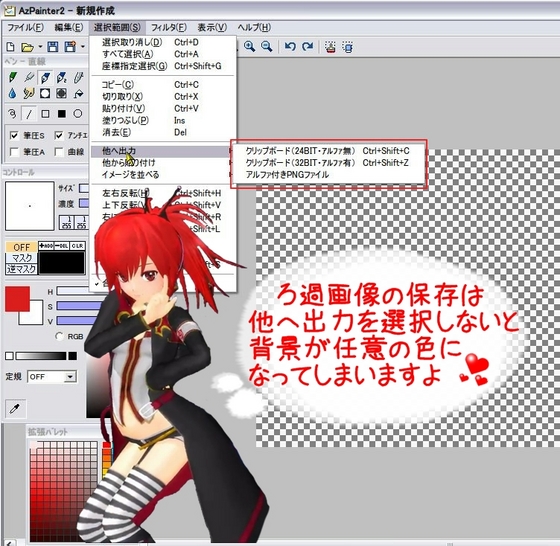Choose すべて選択(A) menu item
The image size is (560, 546).
pos(163,54)
